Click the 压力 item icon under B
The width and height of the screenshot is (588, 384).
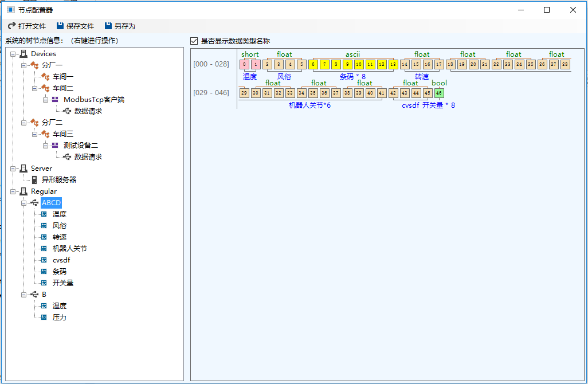(44, 318)
